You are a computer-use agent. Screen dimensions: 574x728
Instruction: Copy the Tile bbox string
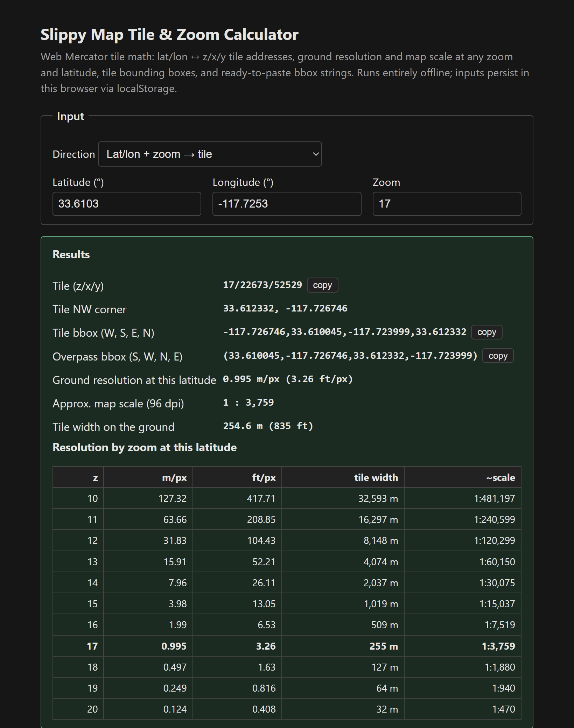[x=486, y=332]
